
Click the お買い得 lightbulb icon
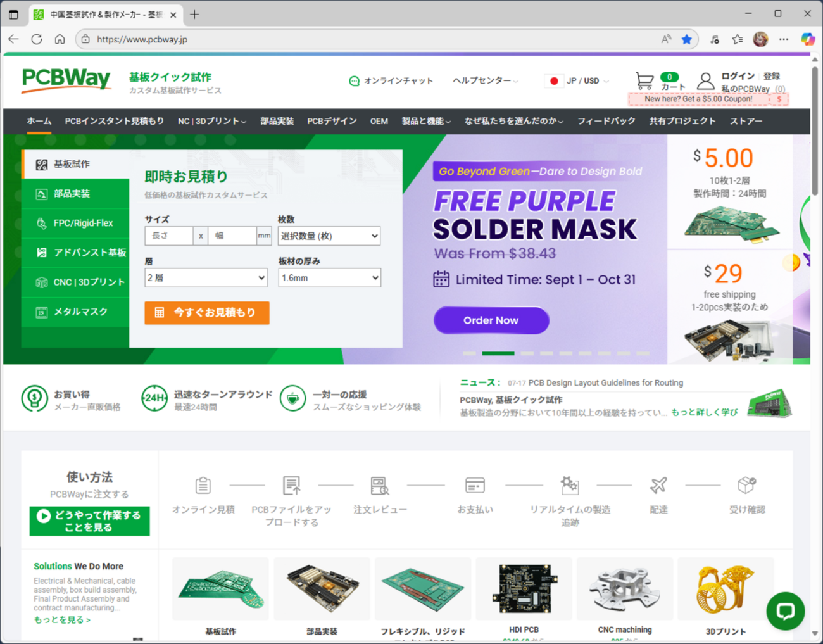click(x=34, y=398)
